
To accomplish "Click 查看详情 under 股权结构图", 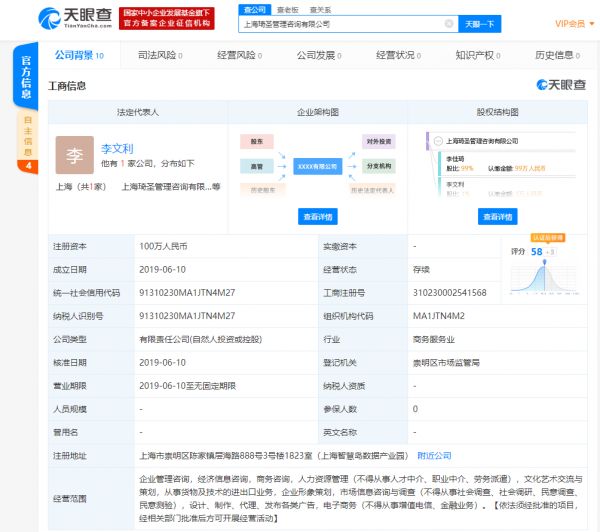I will (497, 216).
